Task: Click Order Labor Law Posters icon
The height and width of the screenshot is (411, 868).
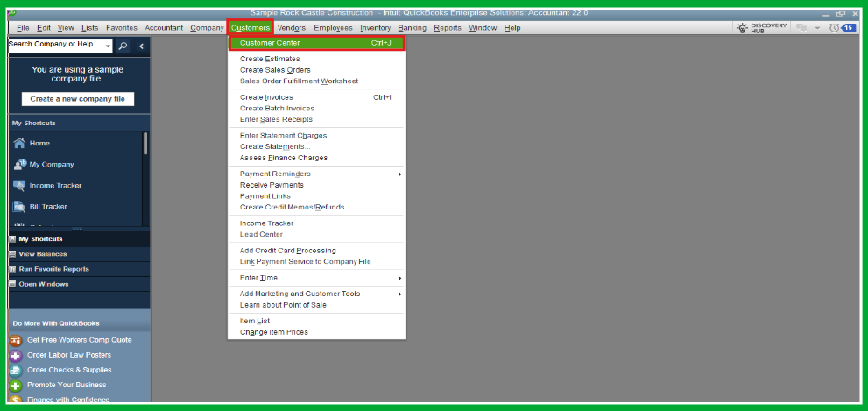Action: (16, 355)
